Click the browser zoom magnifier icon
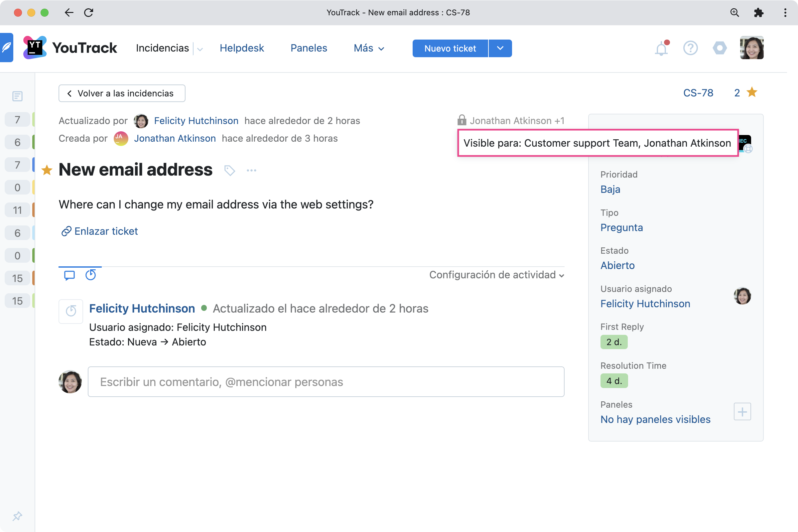This screenshot has width=798, height=532. [734, 13]
